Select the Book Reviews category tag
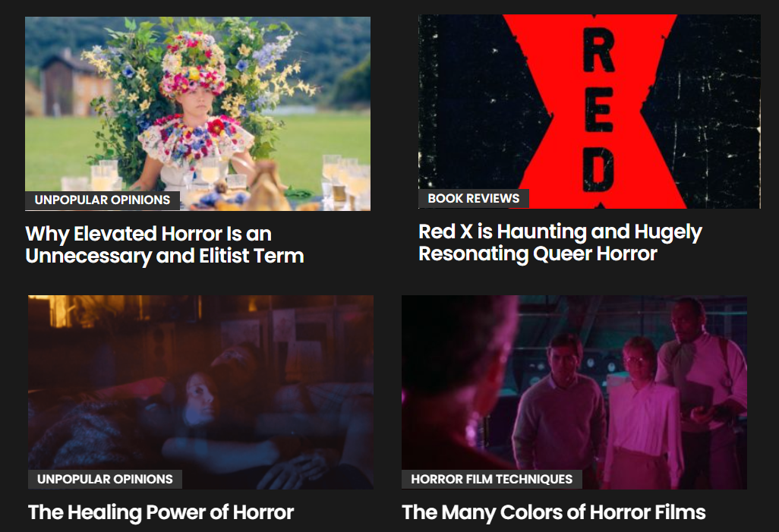Image resolution: width=779 pixels, height=532 pixels. (474, 199)
